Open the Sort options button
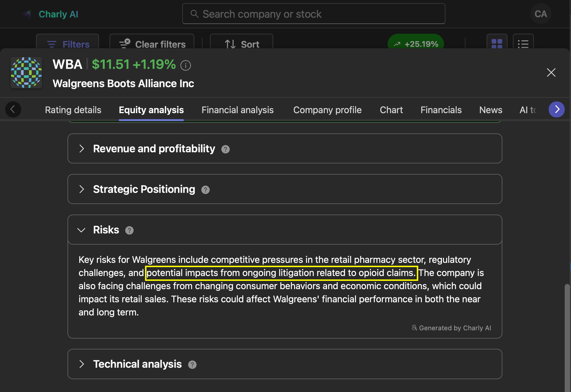Viewport: 571px width, 392px height. coord(242,43)
